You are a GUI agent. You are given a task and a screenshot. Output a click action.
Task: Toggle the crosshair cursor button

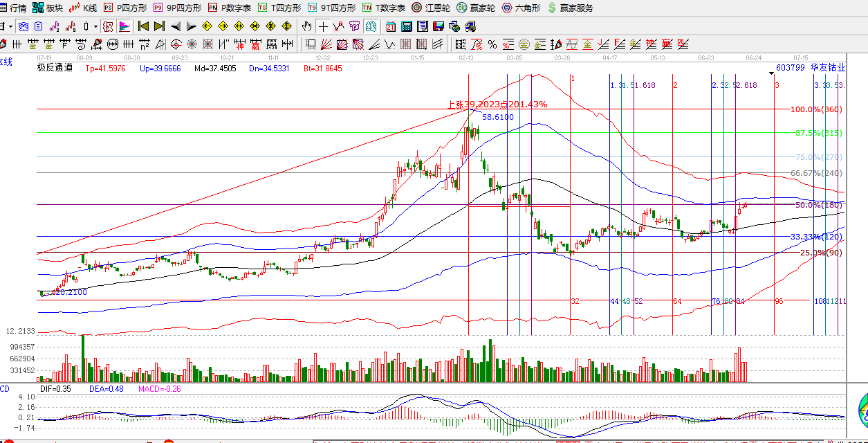click(x=323, y=27)
